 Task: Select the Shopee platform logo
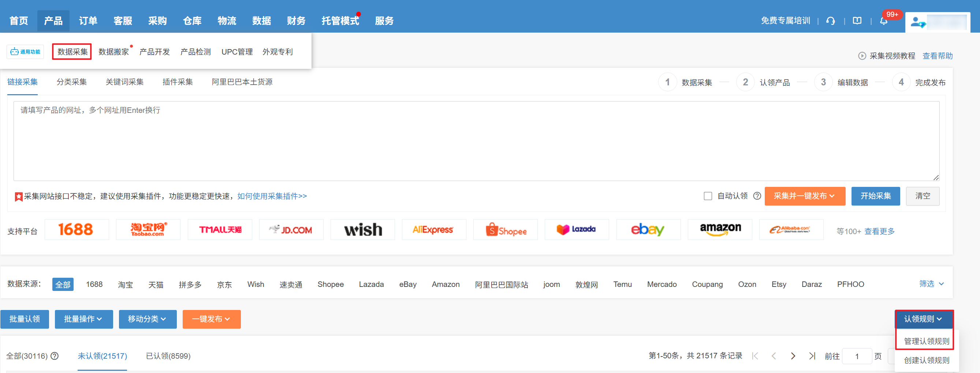point(506,229)
